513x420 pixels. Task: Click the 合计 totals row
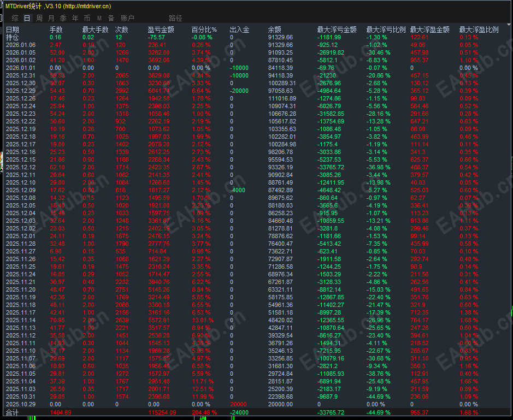(257, 412)
